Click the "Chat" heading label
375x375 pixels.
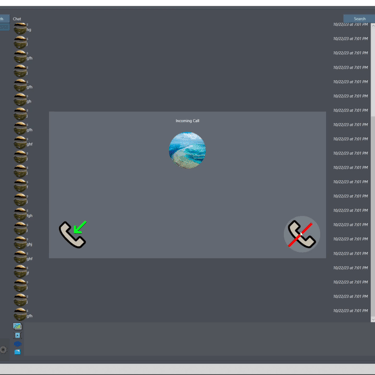[x=17, y=19]
